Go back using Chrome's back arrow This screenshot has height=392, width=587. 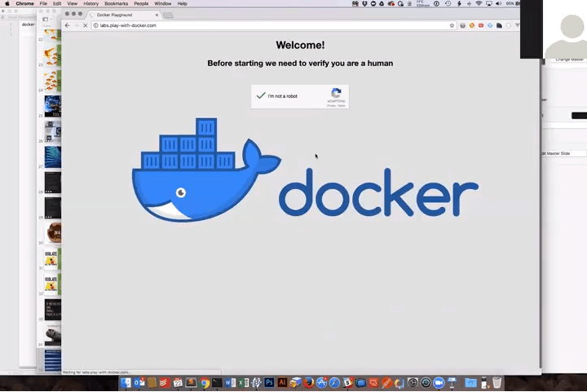click(x=67, y=25)
